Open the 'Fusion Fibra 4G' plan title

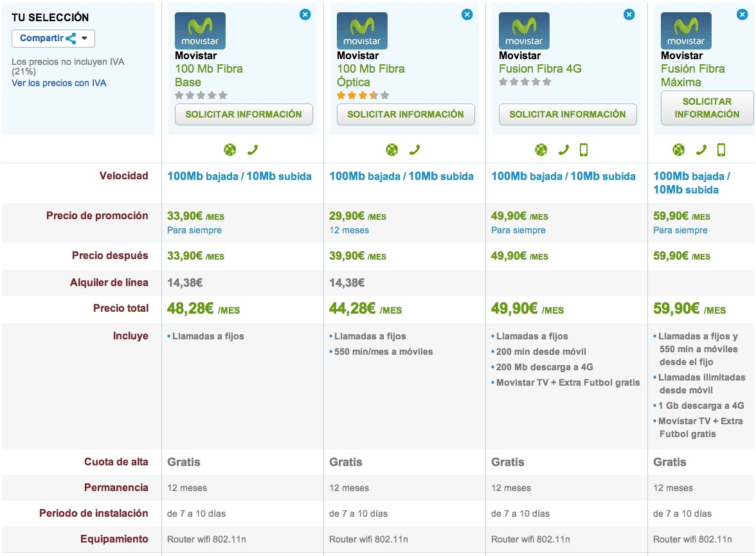pos(540,69)
